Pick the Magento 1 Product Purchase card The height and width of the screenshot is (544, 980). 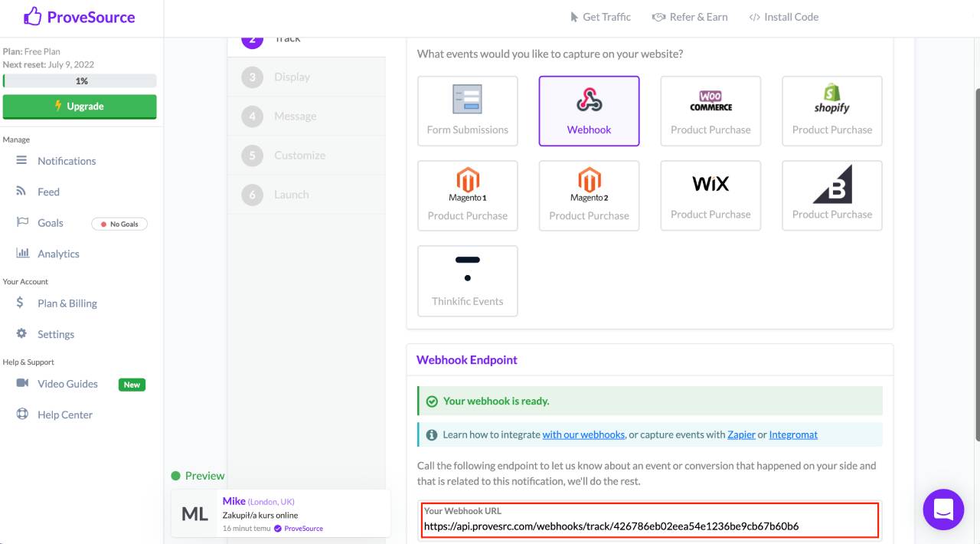click(467, 195)
